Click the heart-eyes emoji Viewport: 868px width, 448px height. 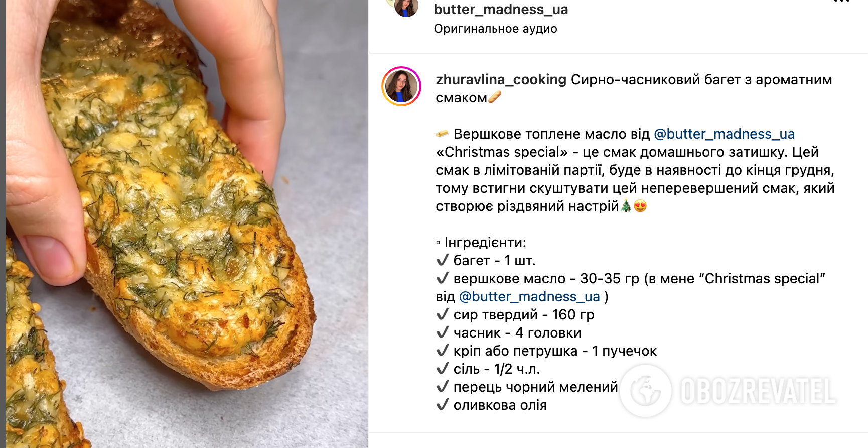(x=640, y=206)
